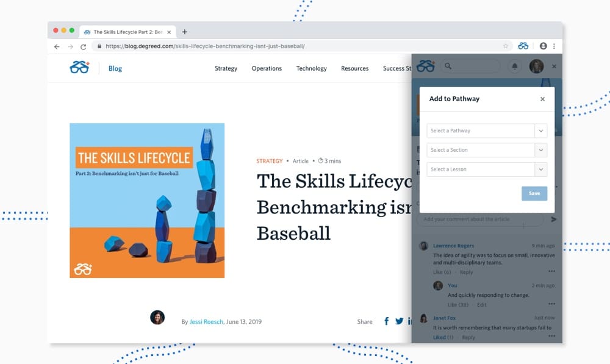Screen dimensions: 610x364
Task: Reply to Janet Fox's comment
Action: (x=468, y=338)
